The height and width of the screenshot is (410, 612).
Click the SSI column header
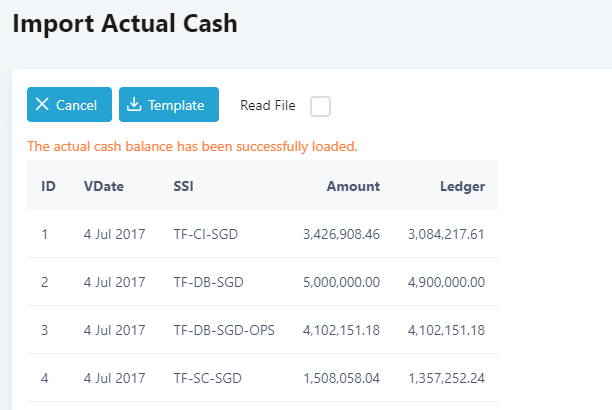[184, 186]
